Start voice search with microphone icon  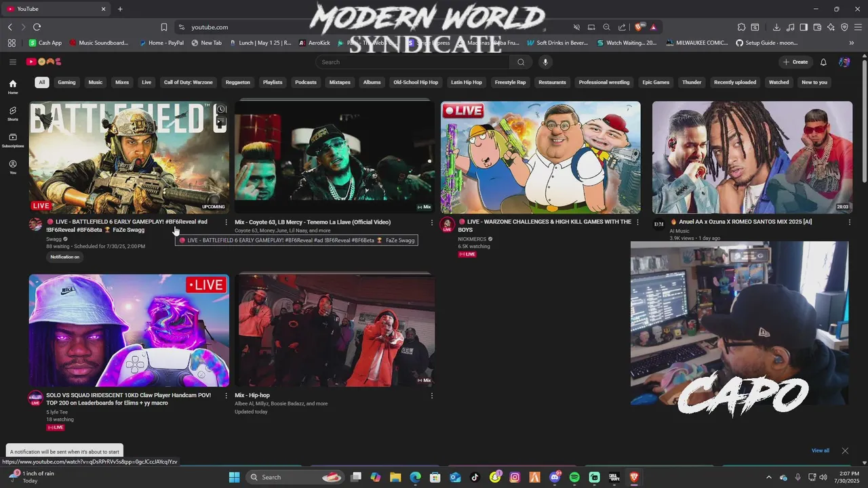545,62
